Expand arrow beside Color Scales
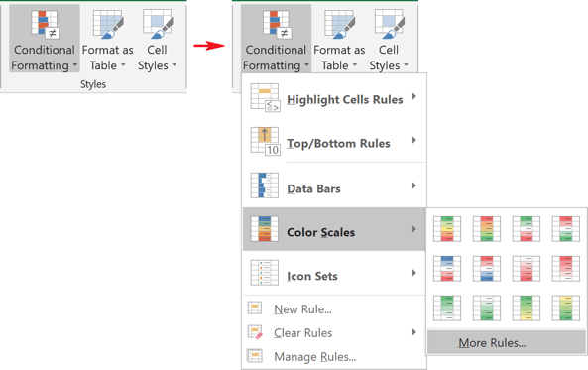Viewport: 588px width, 370px height. click(414, 229)
